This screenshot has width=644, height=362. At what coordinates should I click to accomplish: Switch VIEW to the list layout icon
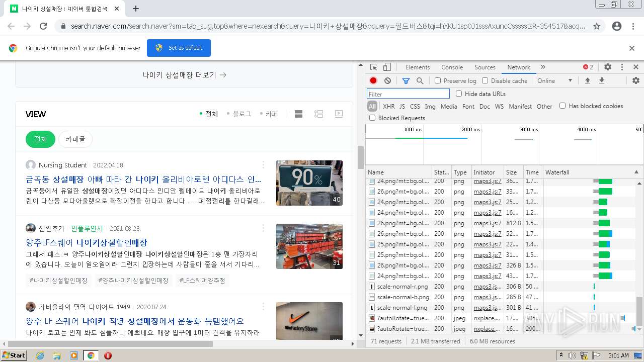point(298,114)
